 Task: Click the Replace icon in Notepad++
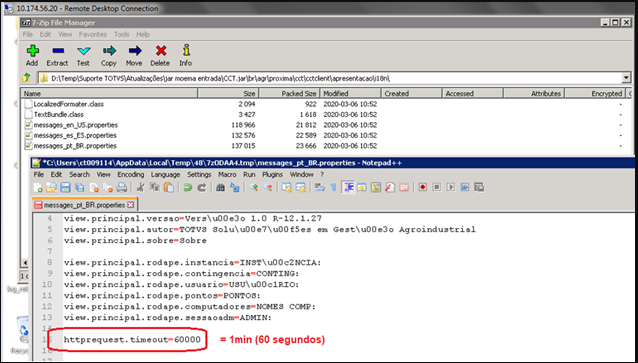[235, 187]
